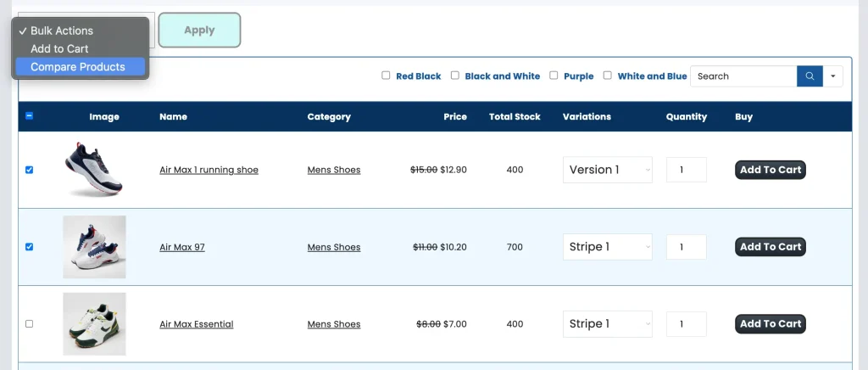The image size is (868, 370).
Task: Choose Compare Products from bulk menu
Action: click(x=81, y=67)
